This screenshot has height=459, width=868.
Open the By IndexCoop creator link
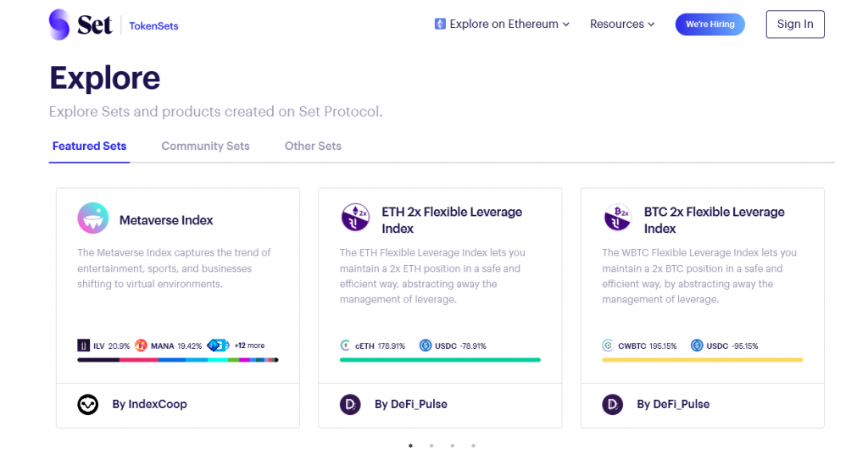pos(149,404)
